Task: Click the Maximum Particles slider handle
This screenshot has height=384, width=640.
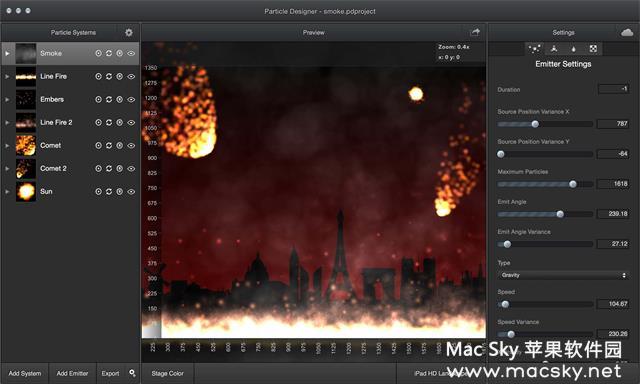Action: tap(573, 184)
